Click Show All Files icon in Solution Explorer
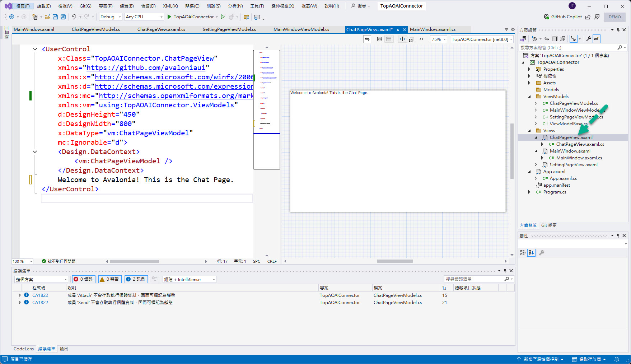The height and width of the screenshot is (364, 631). tap(562, 39)
